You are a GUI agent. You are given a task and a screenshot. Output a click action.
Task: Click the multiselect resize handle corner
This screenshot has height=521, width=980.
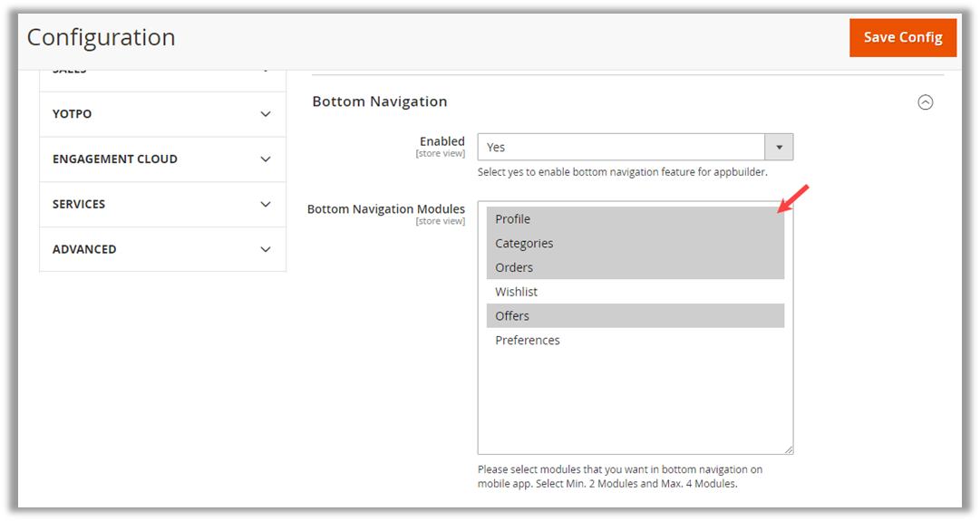788,449
